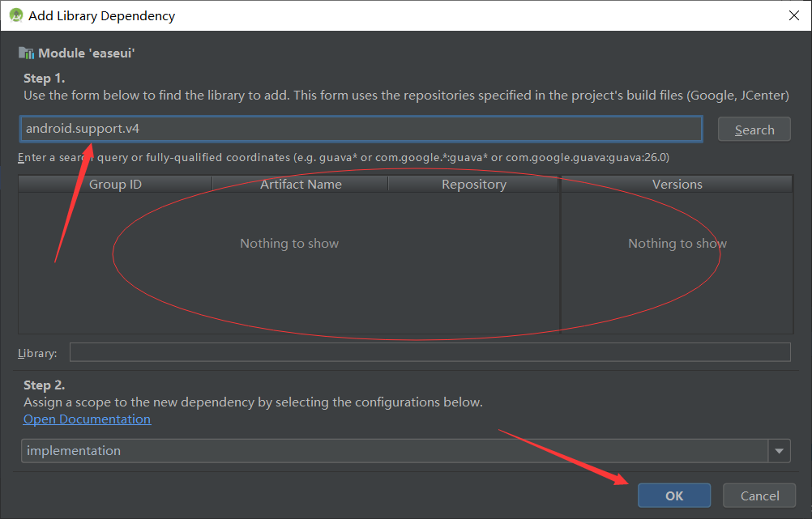Sort results by Artifact Name column
The image size is (812, 519).
pos(300,184)
